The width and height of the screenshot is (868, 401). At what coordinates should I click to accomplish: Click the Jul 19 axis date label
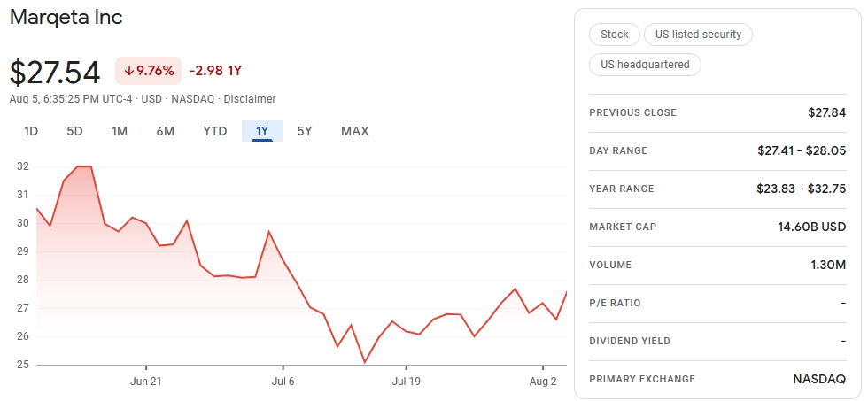click(407, 382)
